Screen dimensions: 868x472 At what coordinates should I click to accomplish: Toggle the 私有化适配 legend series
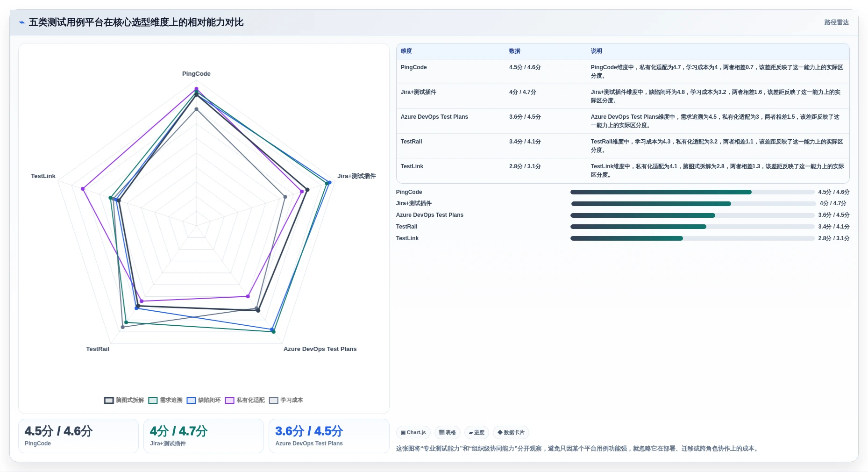pos(245,400)
